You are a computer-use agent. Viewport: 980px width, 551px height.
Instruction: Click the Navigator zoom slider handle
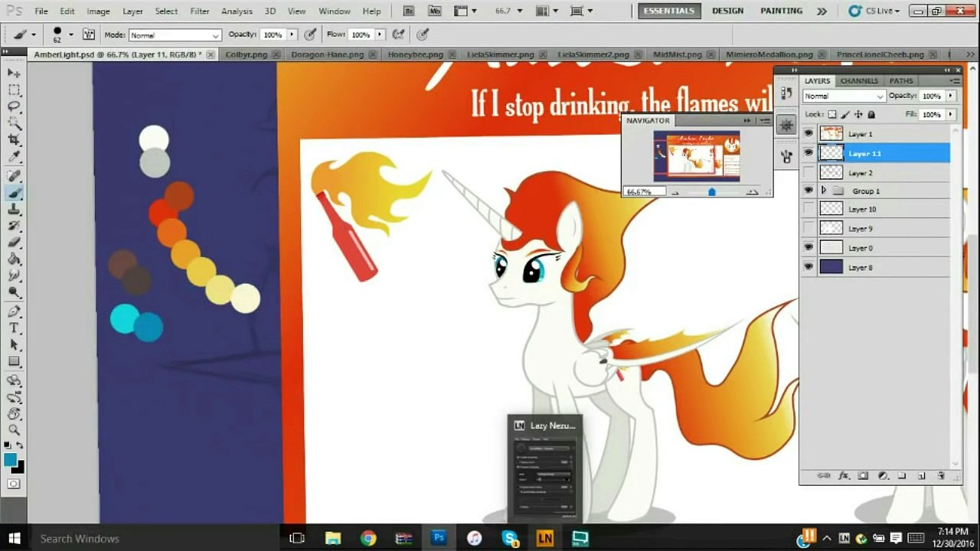712,192
